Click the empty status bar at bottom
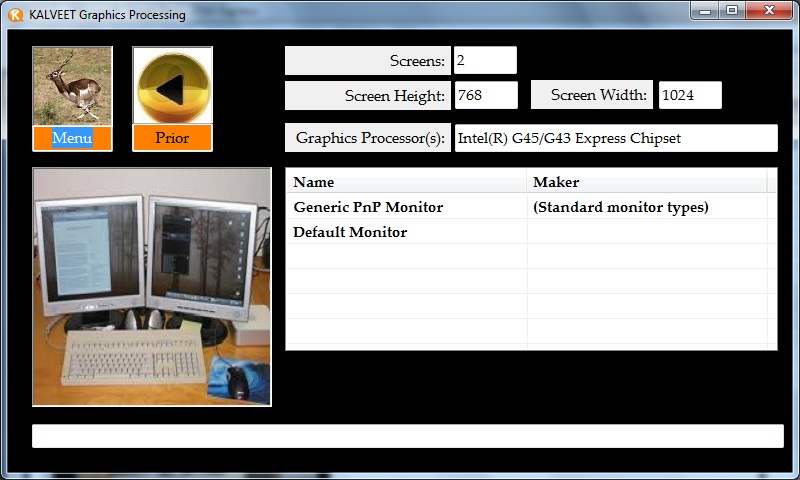 [407, 436]
